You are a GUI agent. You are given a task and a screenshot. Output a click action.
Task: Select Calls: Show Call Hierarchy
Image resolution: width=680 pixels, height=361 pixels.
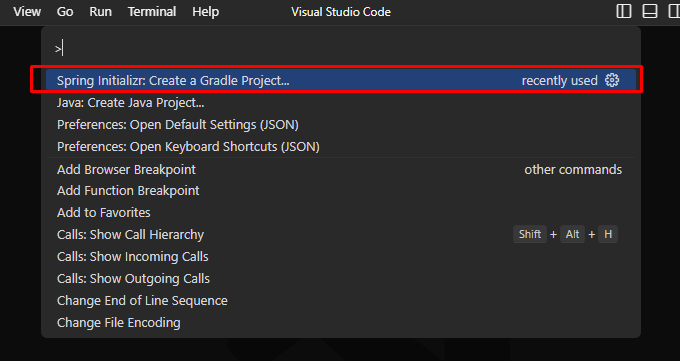341,235
